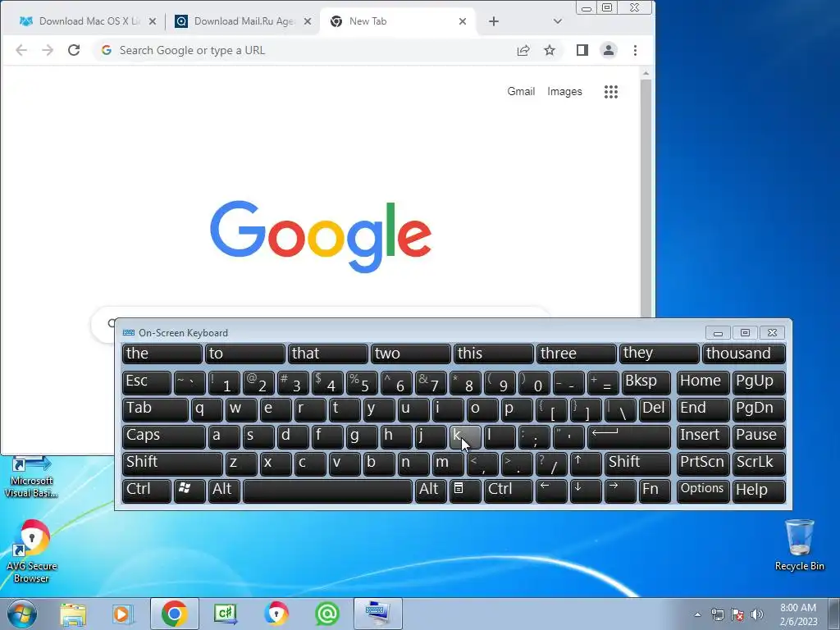The image size is (840, 630).
Task: Open Chrome three-dot menu
Action: (636, 50)
